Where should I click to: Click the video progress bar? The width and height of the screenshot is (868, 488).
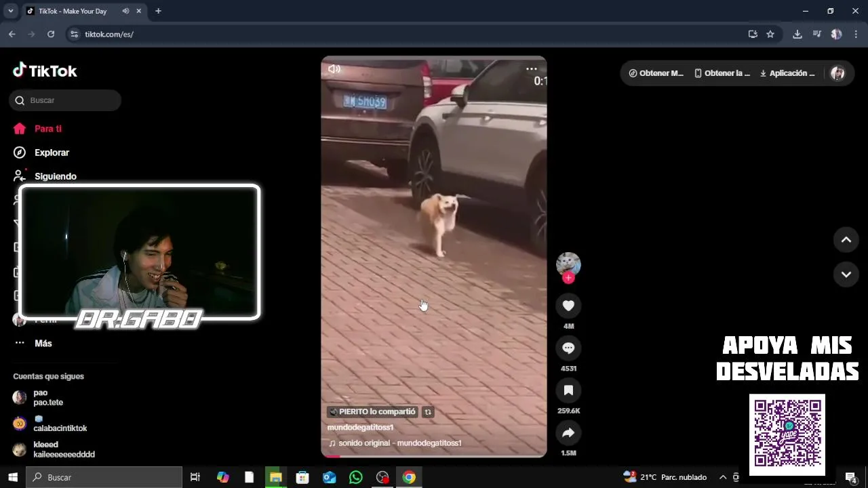(434, 456)
